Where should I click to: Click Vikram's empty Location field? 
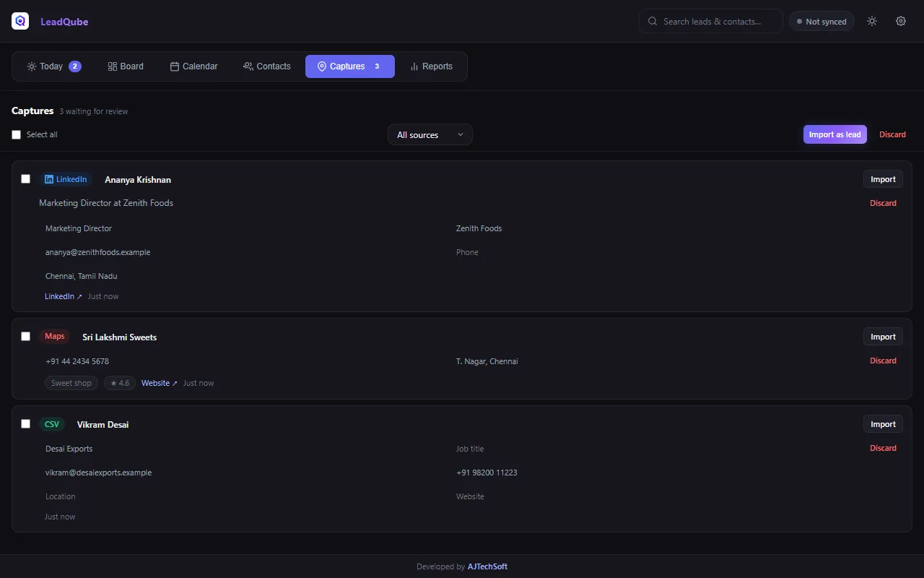tap(245, 496)
